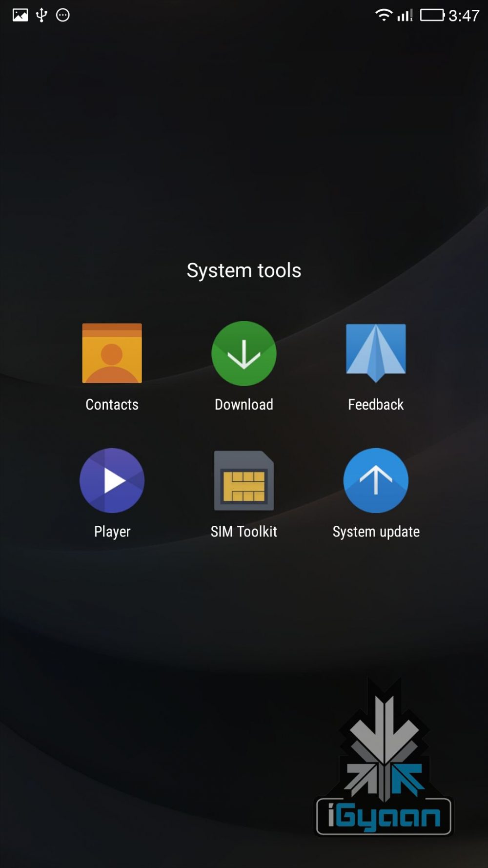Tap the Wi-Fi signal status icon

point(384,15)
